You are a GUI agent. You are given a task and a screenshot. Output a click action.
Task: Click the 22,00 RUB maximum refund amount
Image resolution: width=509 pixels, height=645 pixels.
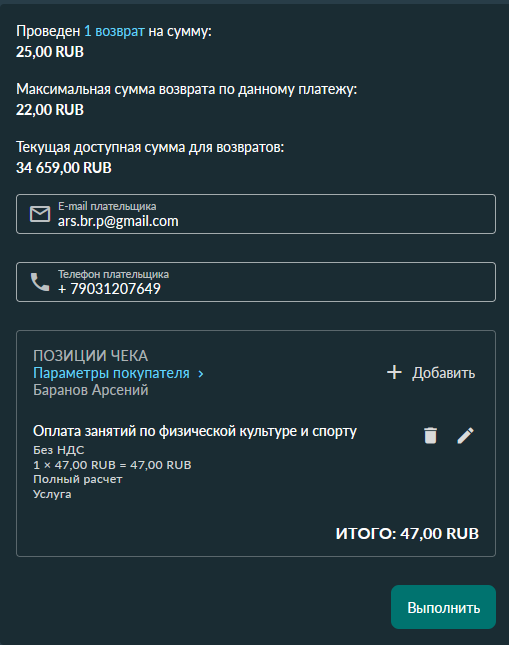[50, 110]
